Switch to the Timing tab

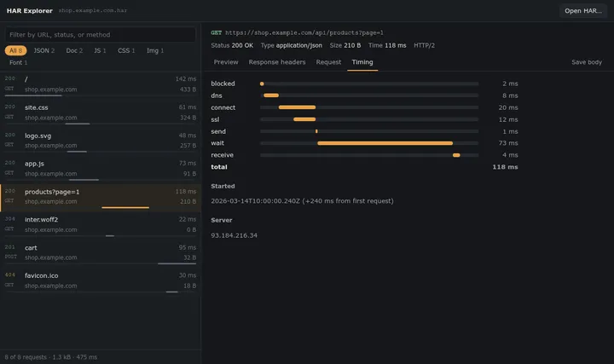pos(362,62)
